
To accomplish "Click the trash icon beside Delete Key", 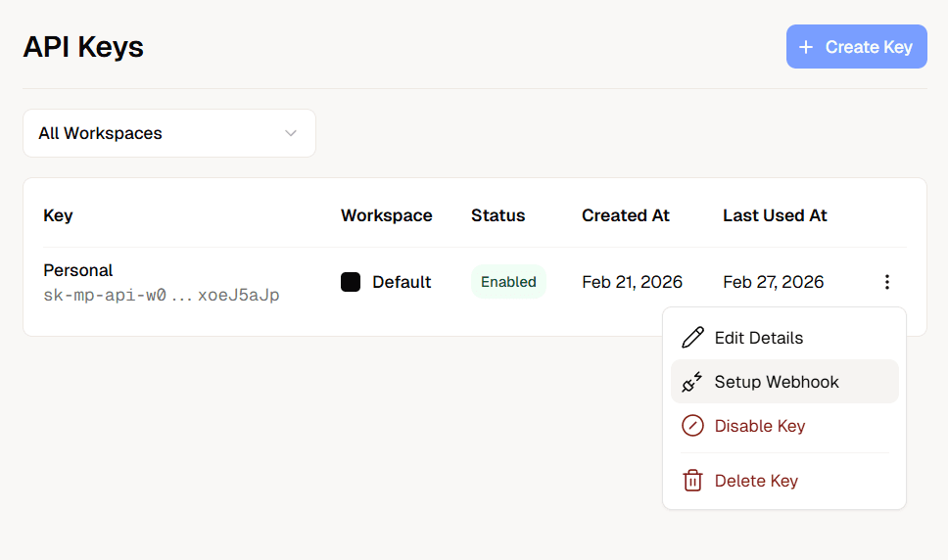I will coord(692,481).
